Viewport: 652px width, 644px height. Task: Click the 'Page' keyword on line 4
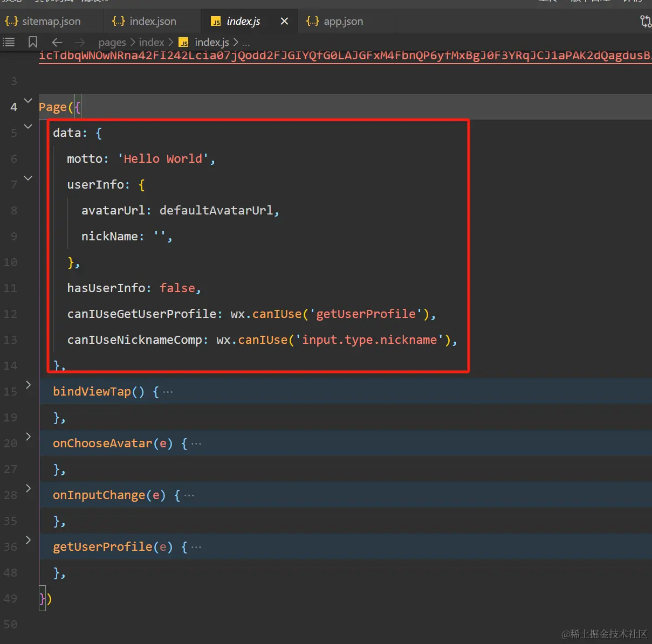(x=53, y=107)
